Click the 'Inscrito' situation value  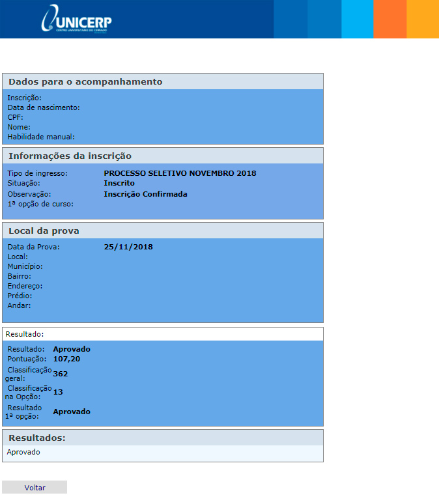coord(119,184)
